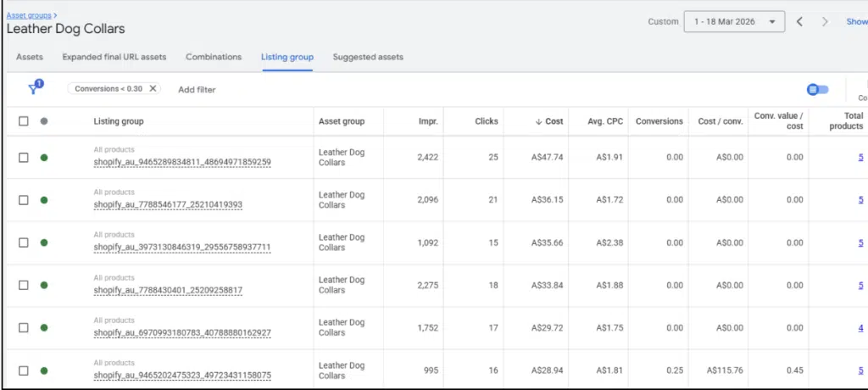
Task: Sort by Total products column header
Action: click(x=847, y=120)
